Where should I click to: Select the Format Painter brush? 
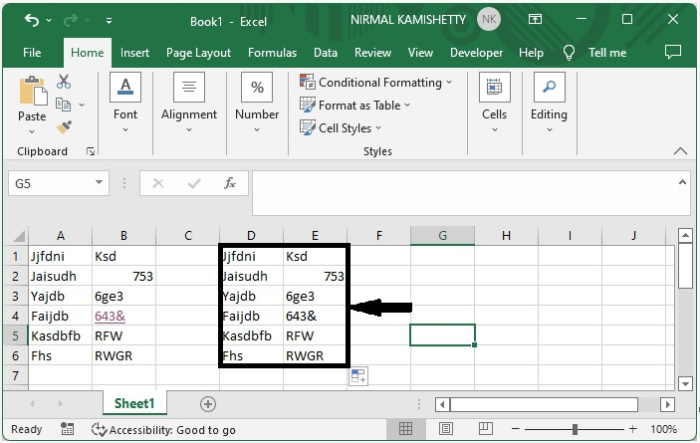click(64, 127)
